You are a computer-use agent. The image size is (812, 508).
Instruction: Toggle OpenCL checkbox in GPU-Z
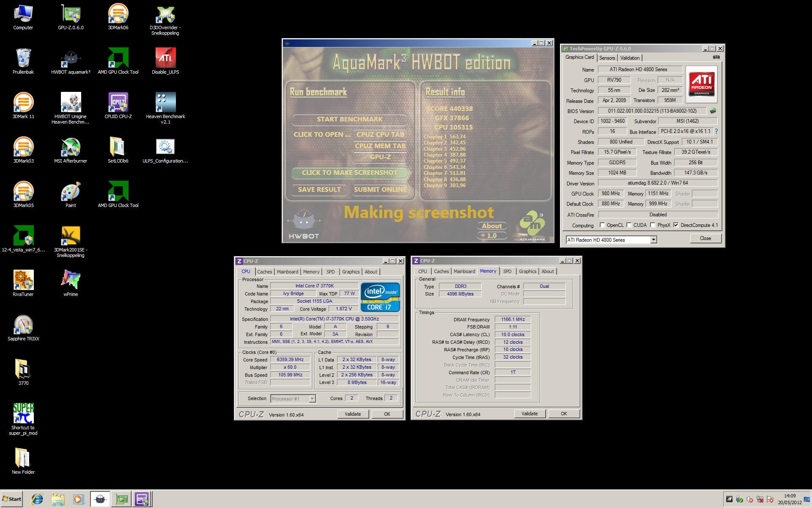pyautogui.click(x=602, y=225)
